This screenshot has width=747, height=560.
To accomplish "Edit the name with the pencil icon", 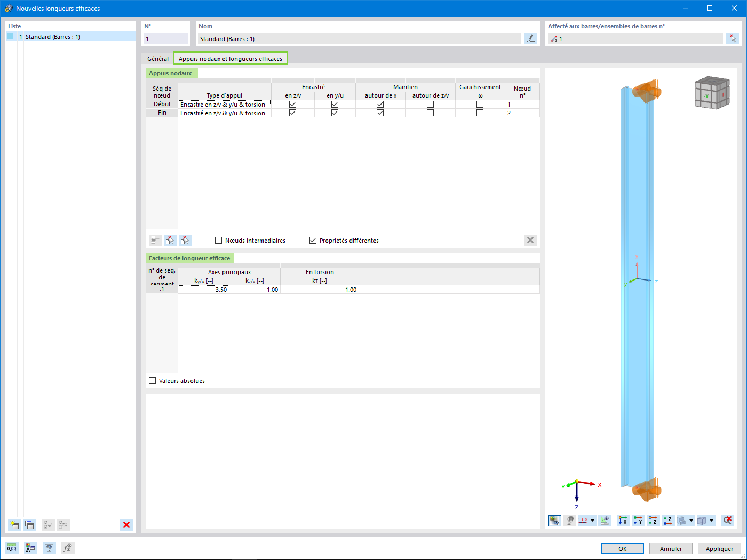I will click(x=530, y=38).
